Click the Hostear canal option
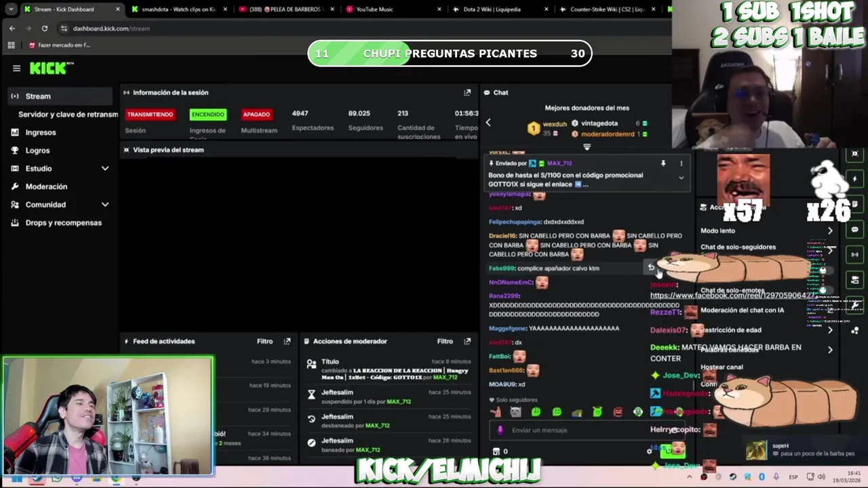868x488 pixels. pos(722,367)
